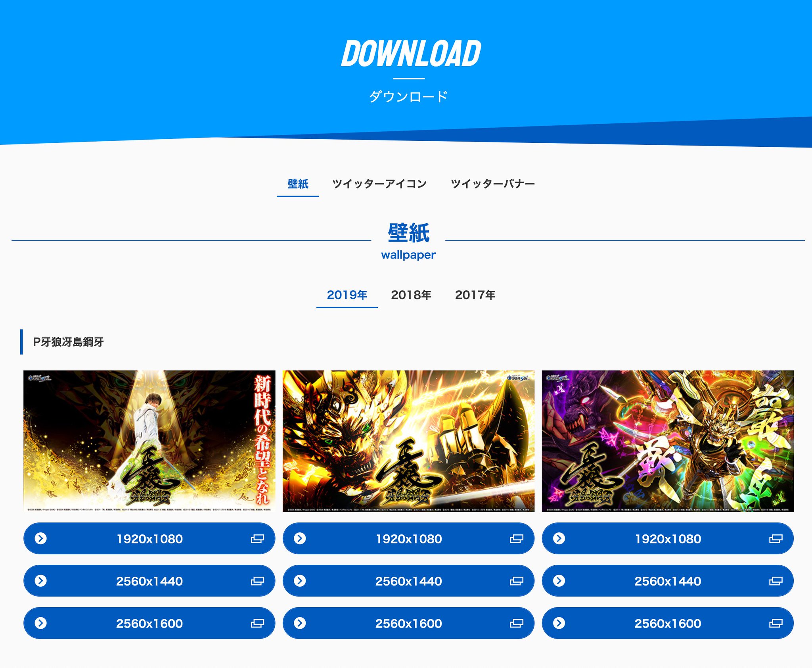Image resolution: width=812 pixels, height=668 pixels.
Task: Switch to ツイッターアイコン tab
Action: click(x=379, y=184)
